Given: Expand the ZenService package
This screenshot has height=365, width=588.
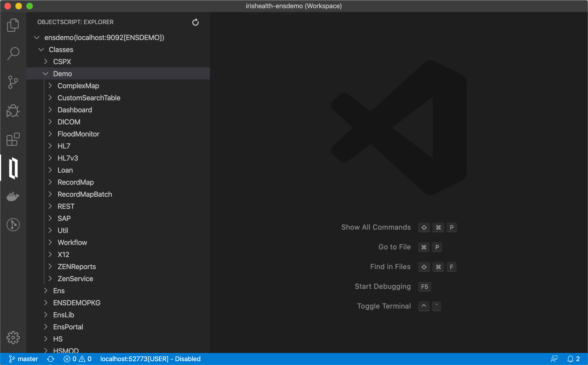Looking at the screenshot, I should 50,279.
